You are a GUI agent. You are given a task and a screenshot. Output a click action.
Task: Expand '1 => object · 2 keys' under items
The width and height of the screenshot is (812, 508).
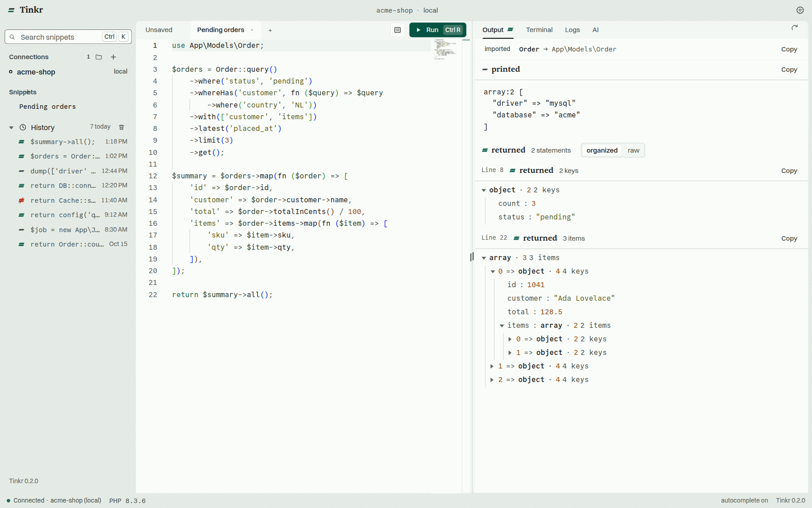point(510,353)
